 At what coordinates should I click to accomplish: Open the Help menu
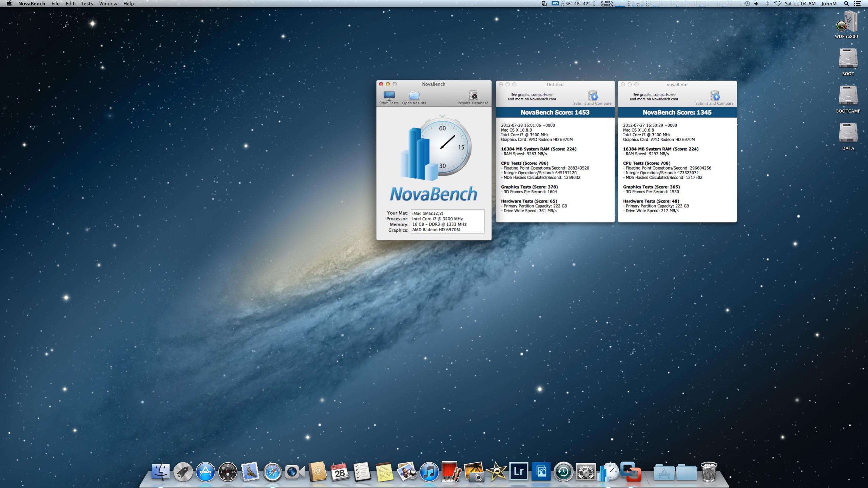128,3
